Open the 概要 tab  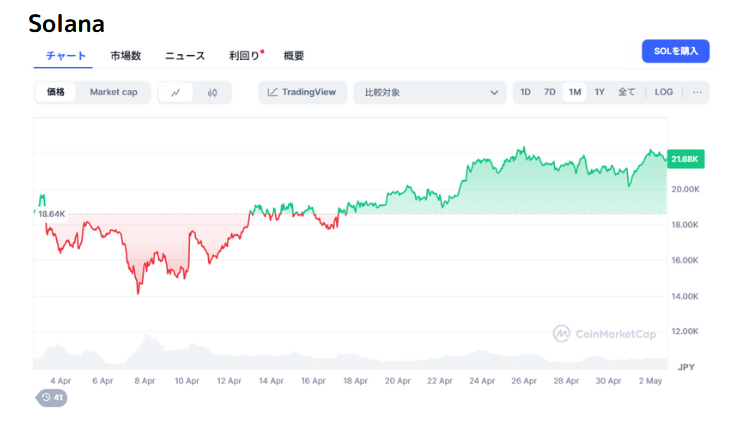coord(293,56)
